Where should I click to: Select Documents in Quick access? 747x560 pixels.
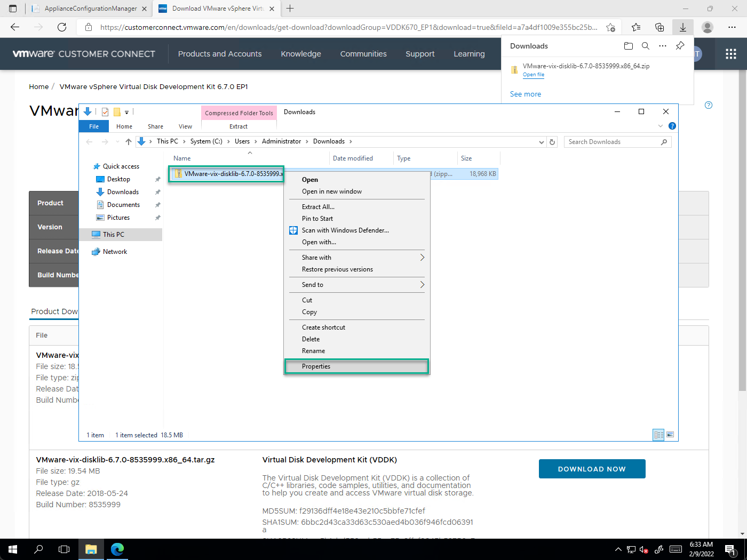tap(123, 205)
